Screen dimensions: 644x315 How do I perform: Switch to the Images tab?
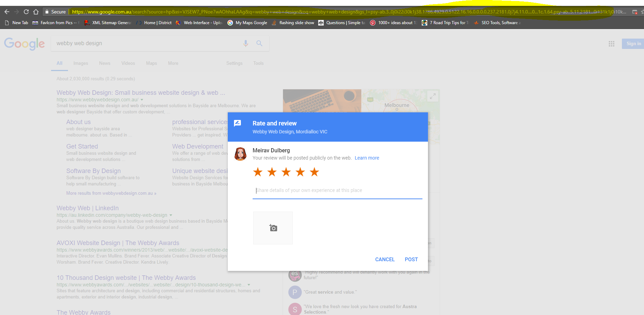click(81, 63)
